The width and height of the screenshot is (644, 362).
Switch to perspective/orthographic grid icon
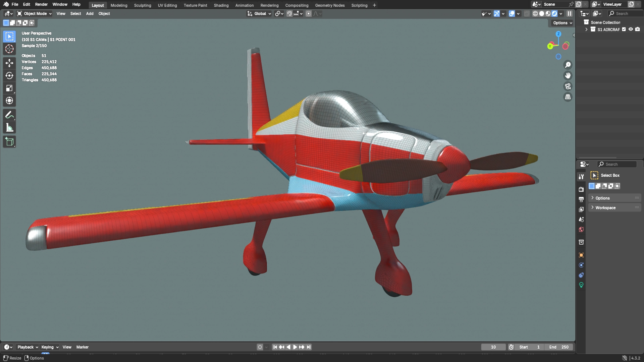point(568,97)
